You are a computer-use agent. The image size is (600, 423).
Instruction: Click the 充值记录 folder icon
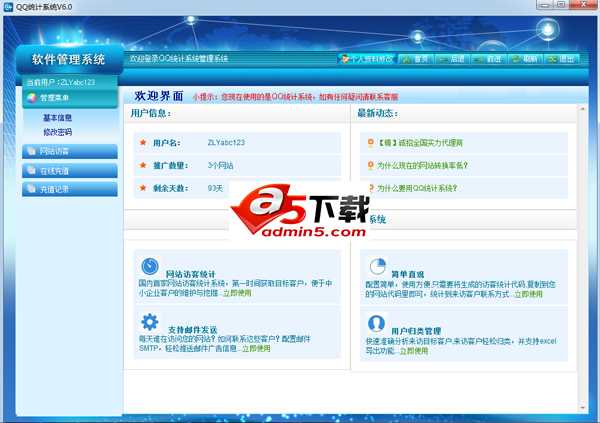click(x=31, y=189)
